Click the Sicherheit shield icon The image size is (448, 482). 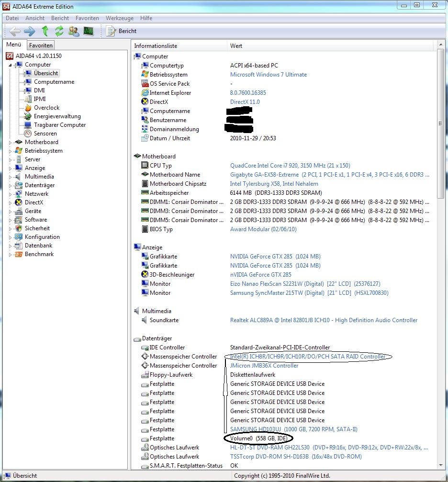(x=19, y=228)
